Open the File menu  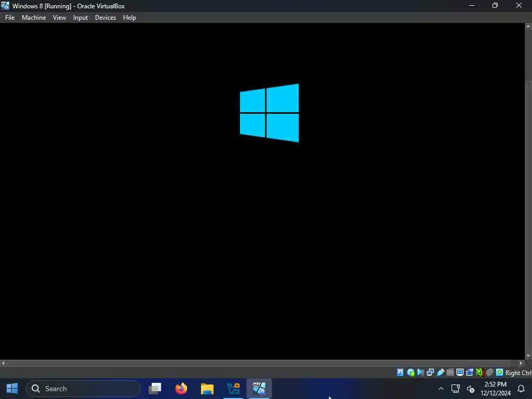click(10, 18)
